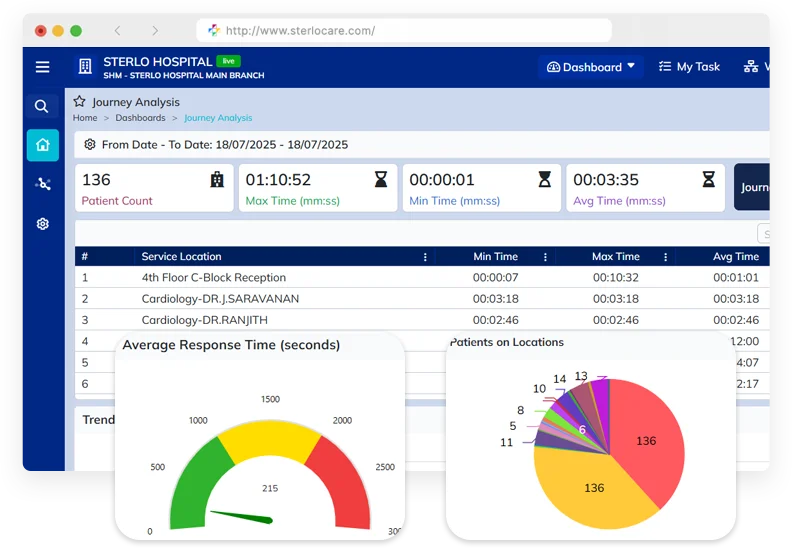792x548 pixels.
Task: Click the Dashboards breadcrumb link
Action: [x=140, y=118]
